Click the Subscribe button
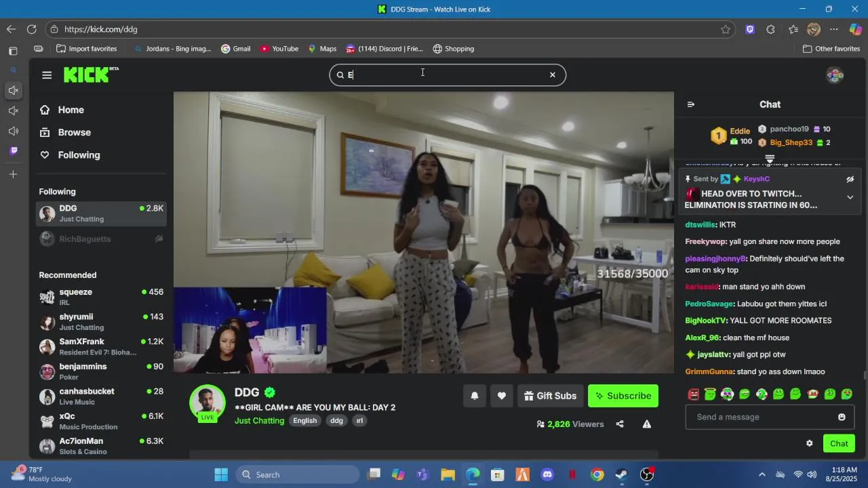This screenshot has height=488, width=868. coord(623,396)
